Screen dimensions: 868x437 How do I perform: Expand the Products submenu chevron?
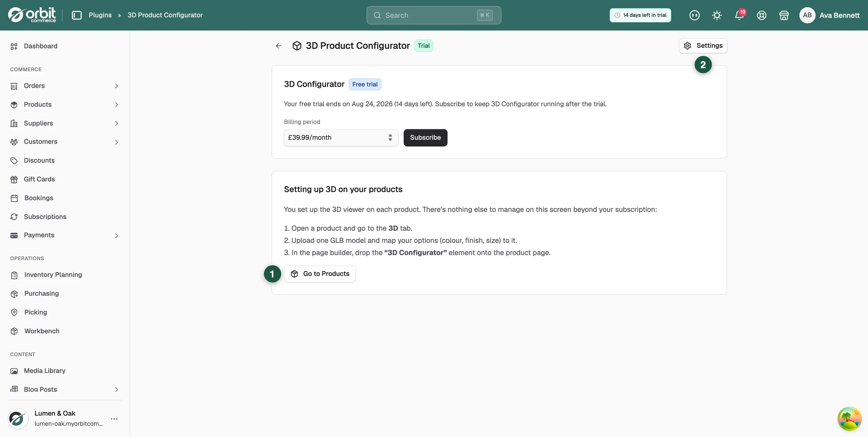tap(117, 105)
